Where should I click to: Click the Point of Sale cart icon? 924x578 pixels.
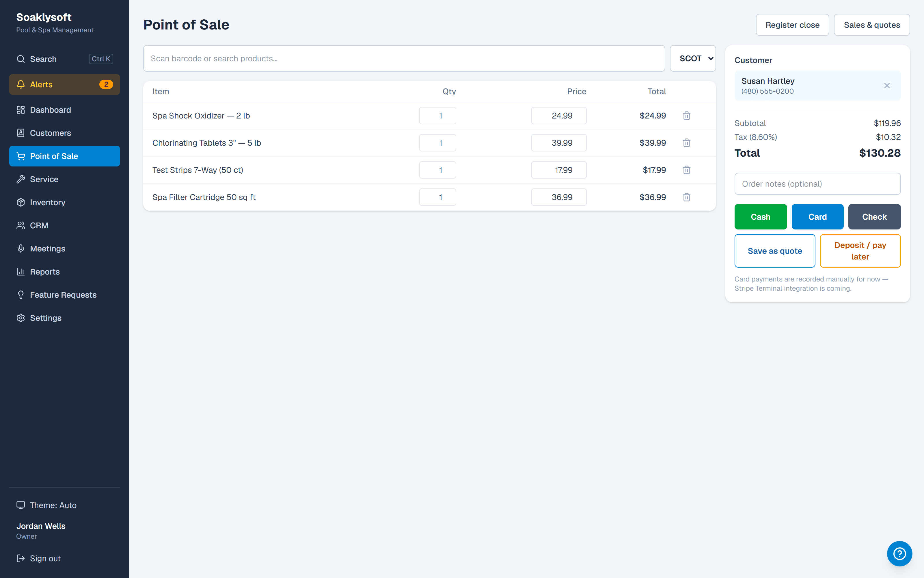[21, 156]
